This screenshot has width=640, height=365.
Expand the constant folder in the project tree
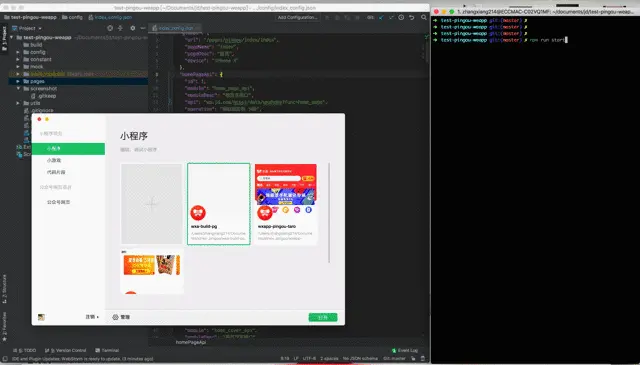[x=18, y=60]
